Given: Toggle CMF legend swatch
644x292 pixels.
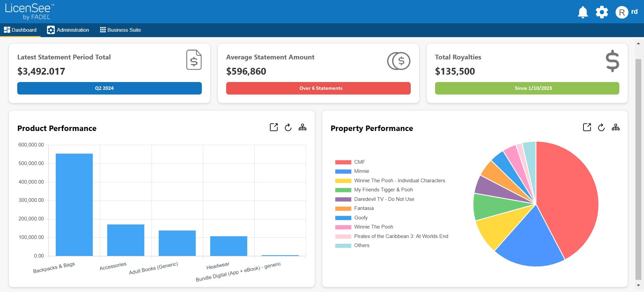Looking at the screenshot, I should click(x=343, y=162).
